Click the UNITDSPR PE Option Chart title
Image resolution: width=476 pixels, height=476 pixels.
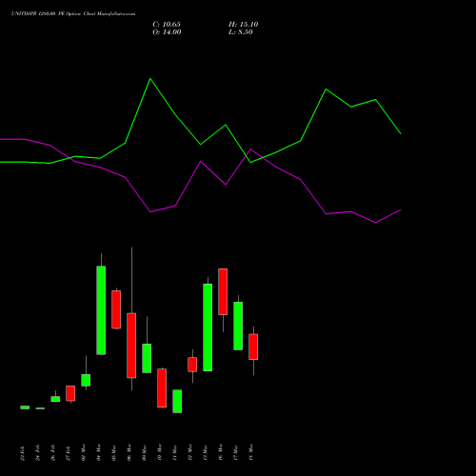click(73, 14)
